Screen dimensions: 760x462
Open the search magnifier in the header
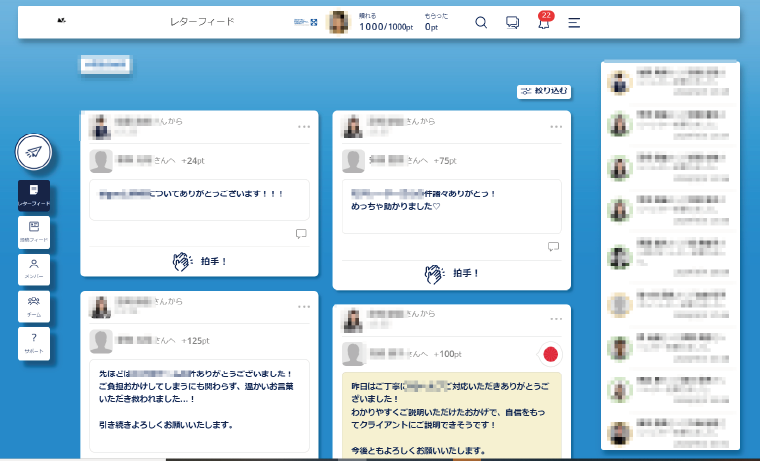(x=481, y=22)
